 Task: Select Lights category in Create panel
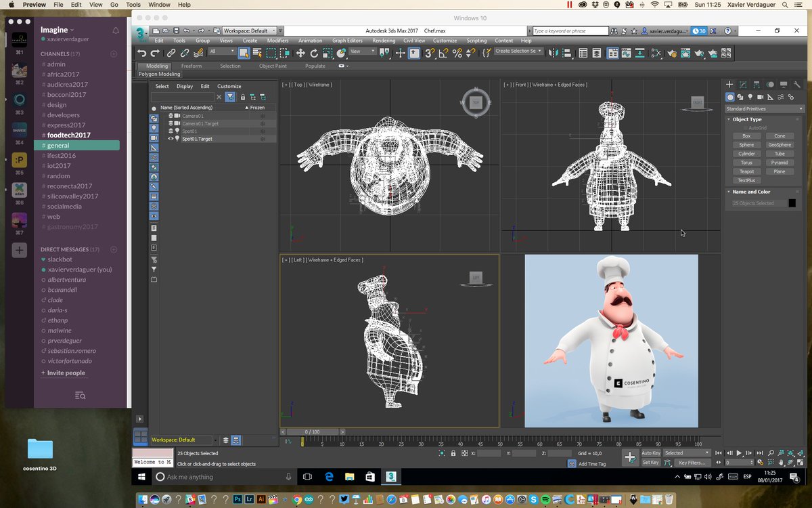[x=750, y=97]
